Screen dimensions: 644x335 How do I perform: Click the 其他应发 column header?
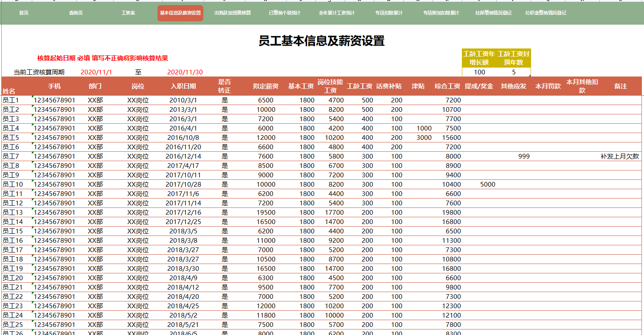click(x=514, y=86)
